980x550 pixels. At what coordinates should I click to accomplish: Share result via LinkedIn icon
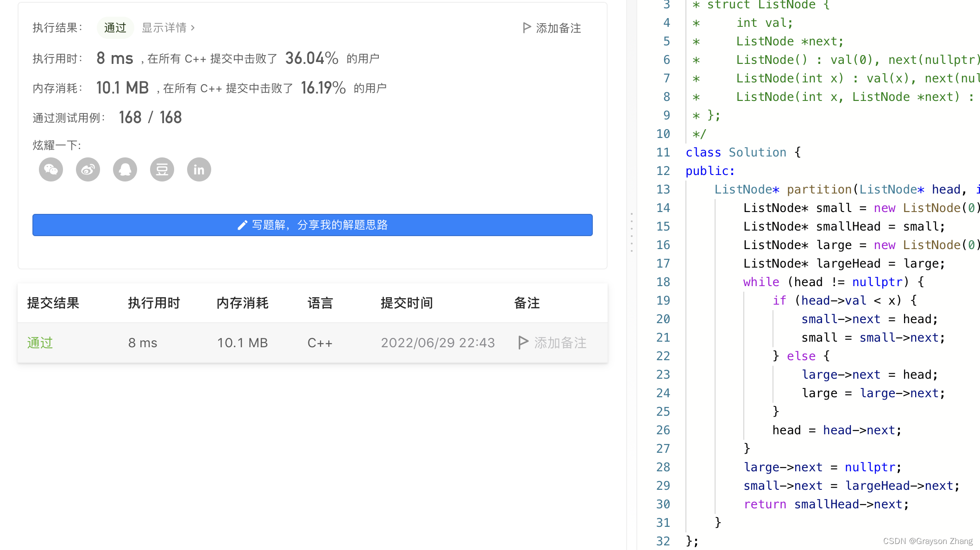[199, 169]
